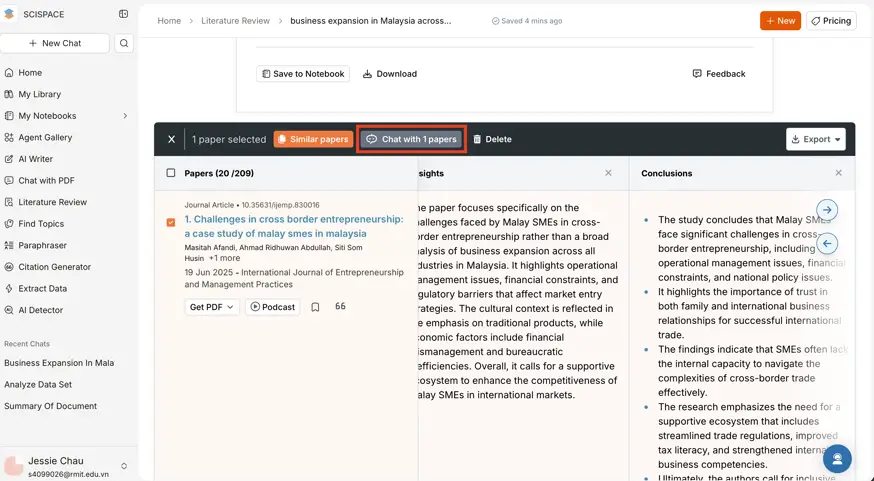Click the Papers (20 /209) header
874x481 pixels.
tap(219, 173)
